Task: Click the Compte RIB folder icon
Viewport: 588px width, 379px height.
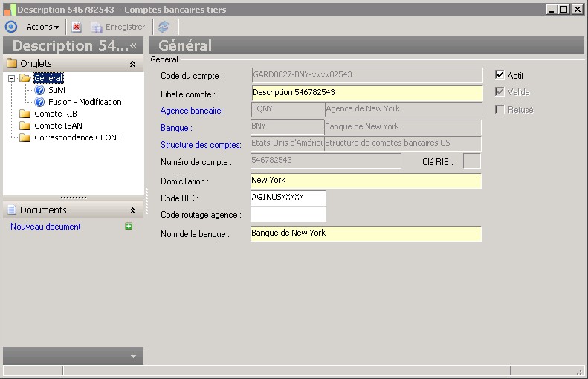Action: [x=25, y=114]
